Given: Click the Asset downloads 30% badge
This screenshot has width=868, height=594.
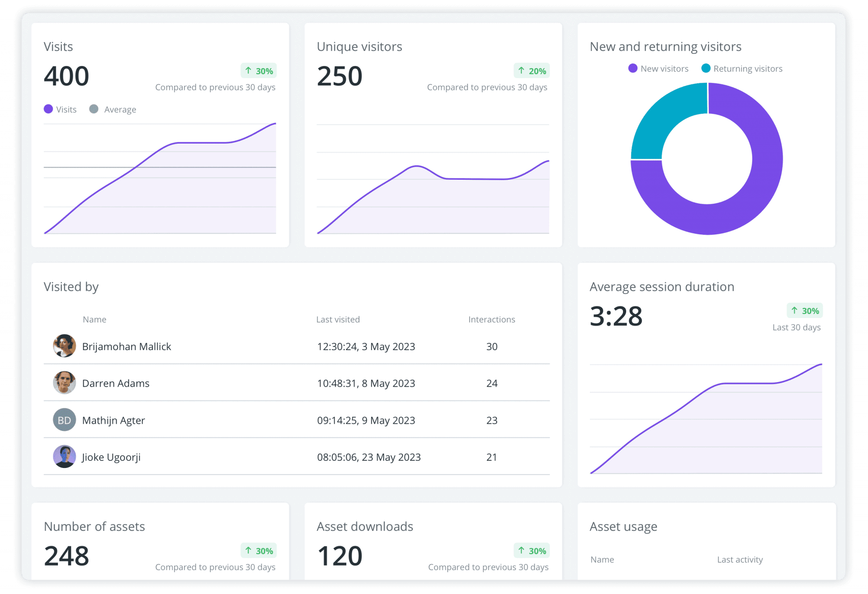Looking at the screenshot, I should coord(532,551).
